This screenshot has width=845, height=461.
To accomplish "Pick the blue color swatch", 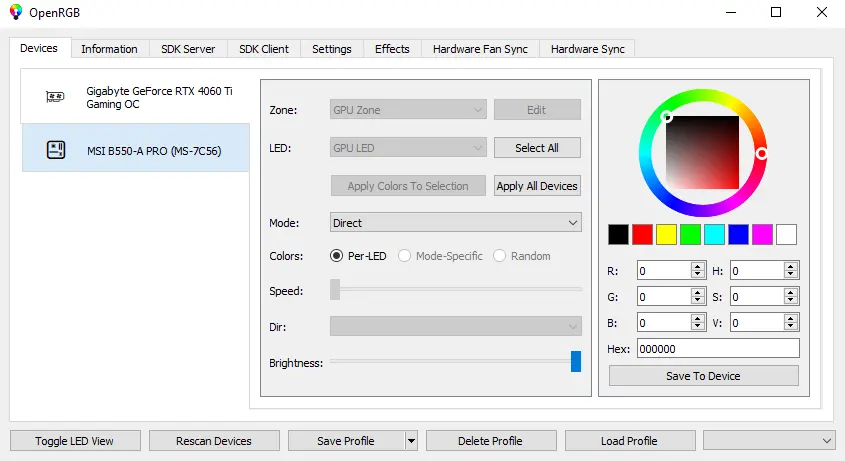I will coord(738,235).
